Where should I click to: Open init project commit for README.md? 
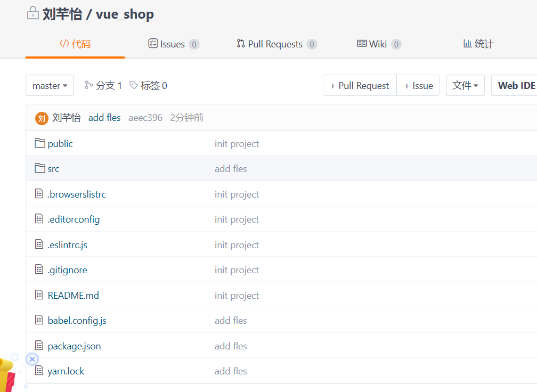pyautogui.click(x=237, y=295)
